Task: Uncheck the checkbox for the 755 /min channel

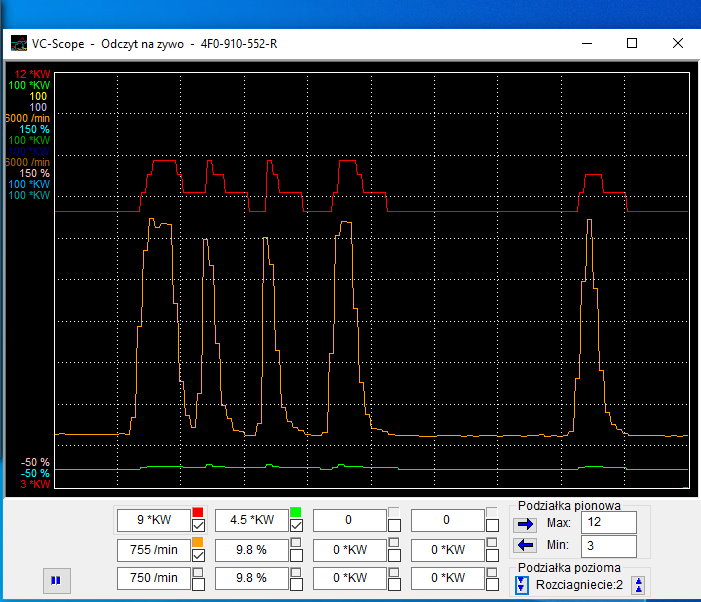Action: [x=198, y=554]
